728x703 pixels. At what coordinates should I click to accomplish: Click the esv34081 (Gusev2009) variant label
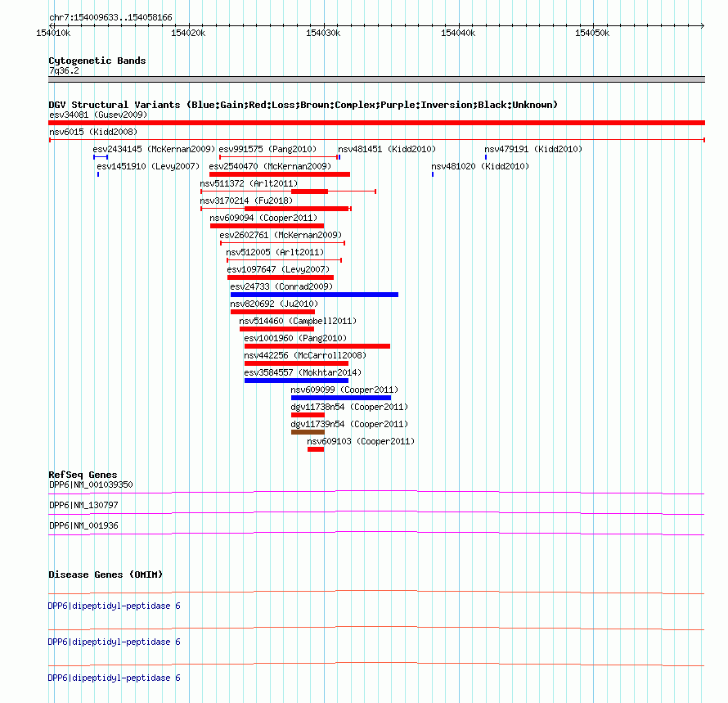coord(98,115)
